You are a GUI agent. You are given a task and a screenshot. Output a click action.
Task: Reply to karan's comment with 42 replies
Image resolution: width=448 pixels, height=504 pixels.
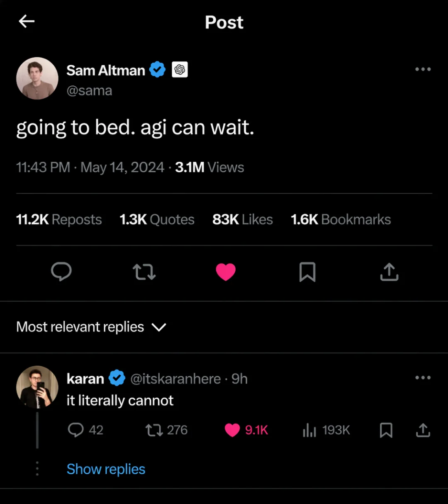point(76,430)
